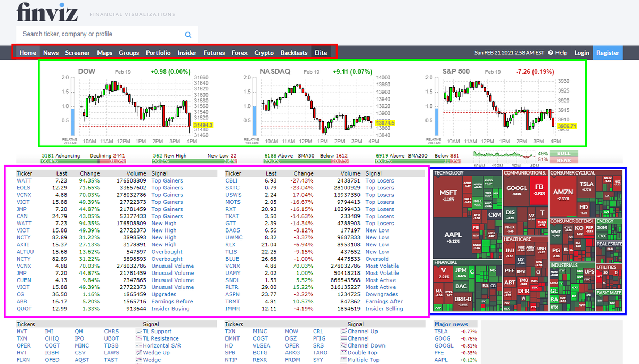Click the SMA50 above/below bar

coord(306,161)
